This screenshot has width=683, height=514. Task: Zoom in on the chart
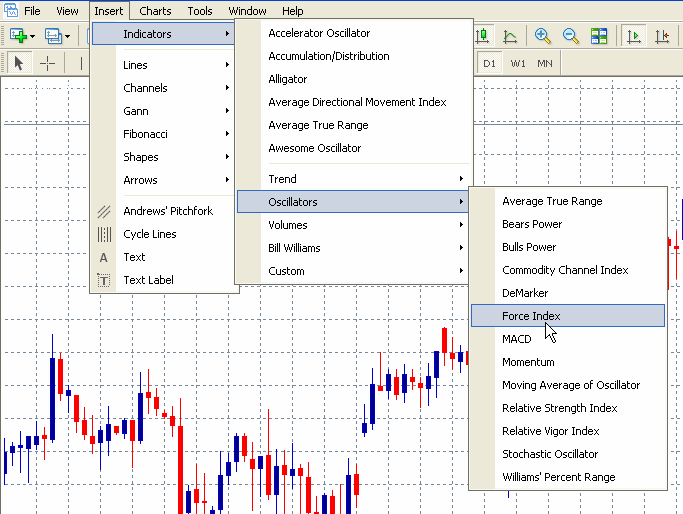[543, 36]
